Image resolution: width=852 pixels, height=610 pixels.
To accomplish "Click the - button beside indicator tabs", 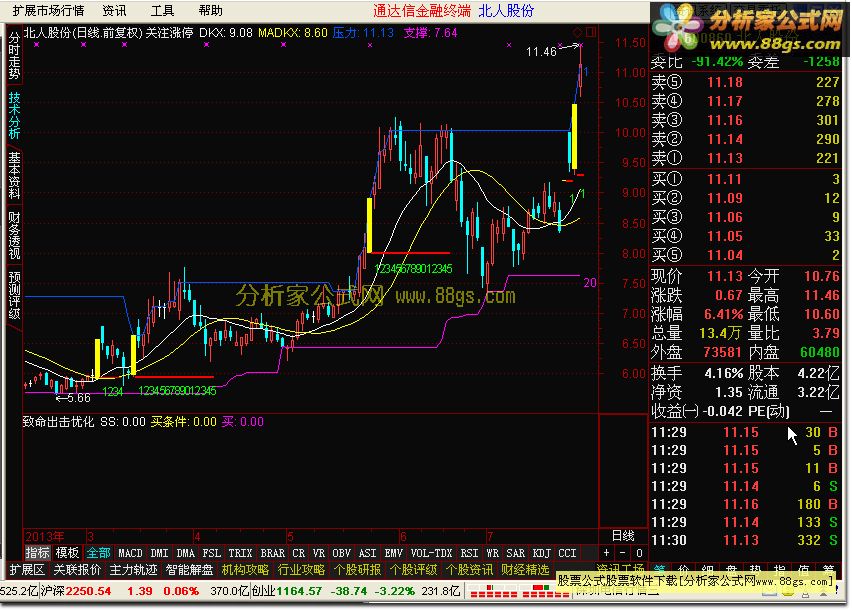I will coord(623,553).
